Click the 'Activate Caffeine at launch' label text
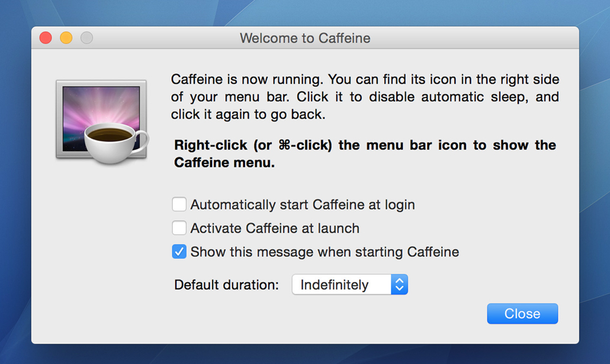 coord(275,228)
